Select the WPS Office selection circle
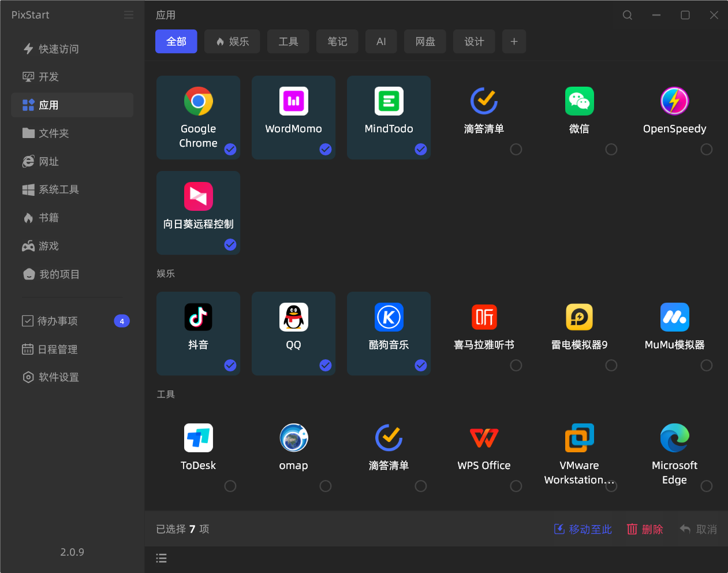 pos(516,486)
